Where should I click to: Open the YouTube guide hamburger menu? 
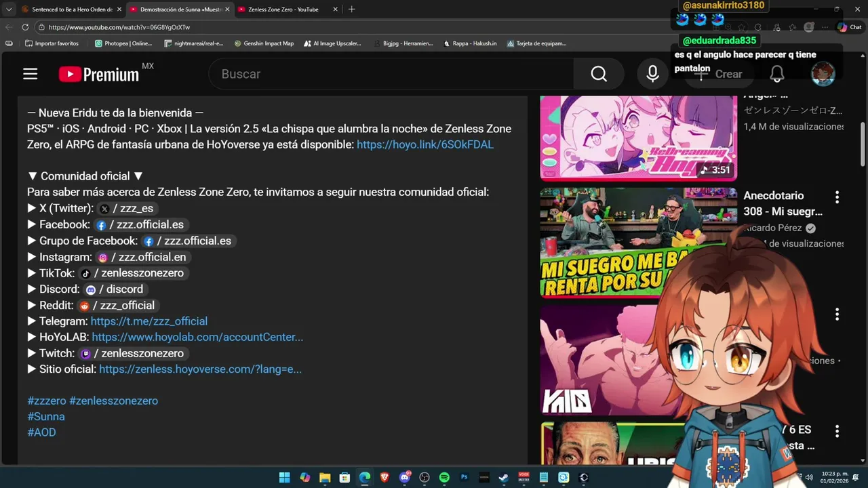(x=30, y=74)
